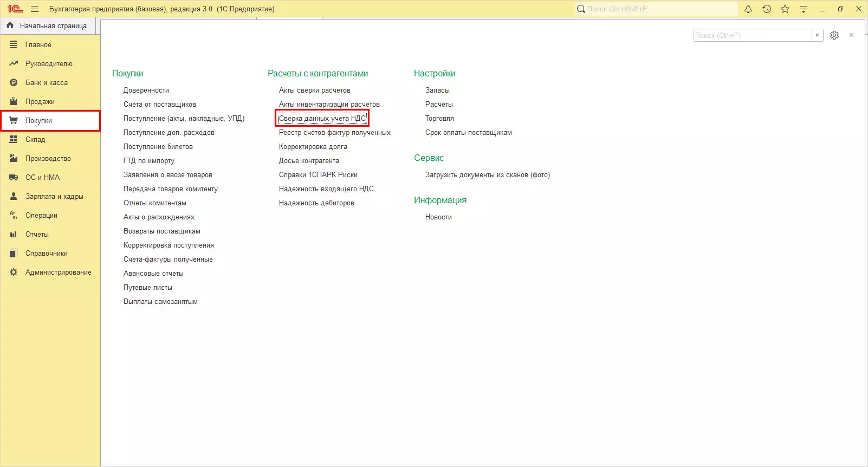
Task: Click the 1C logo icon
Action: click(15, 9)
